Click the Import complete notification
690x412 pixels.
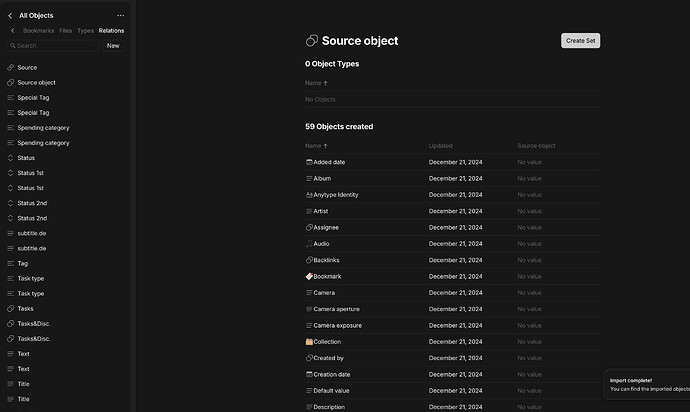point(647,384)
